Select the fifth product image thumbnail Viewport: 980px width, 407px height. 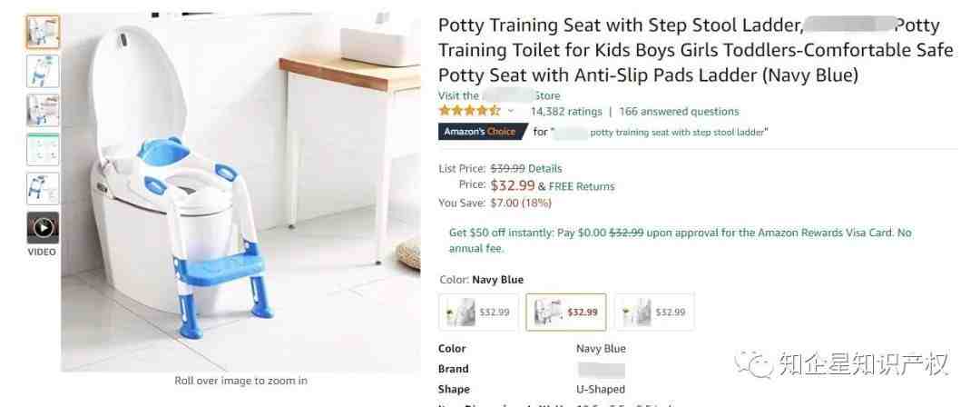(x=43, y=188)
